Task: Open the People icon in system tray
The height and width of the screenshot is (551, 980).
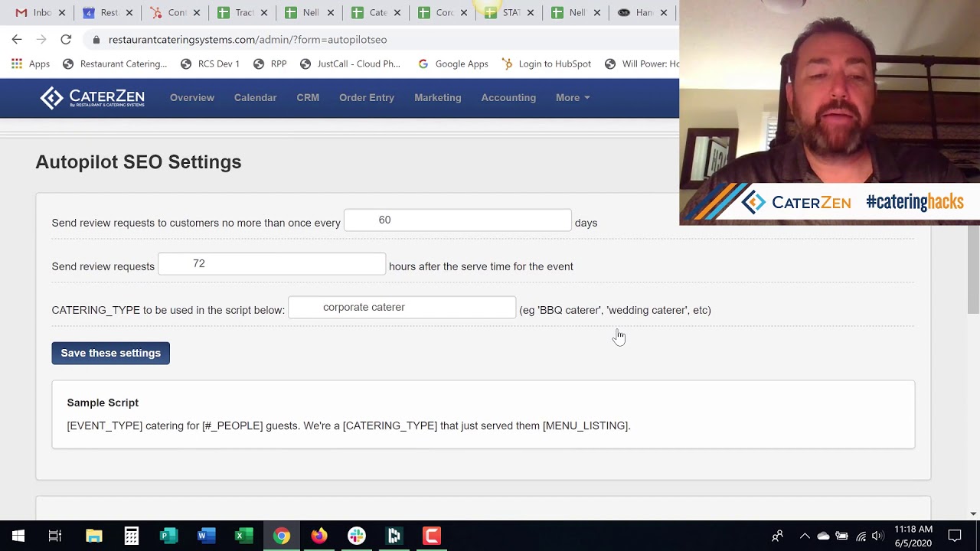Action: 777,536
